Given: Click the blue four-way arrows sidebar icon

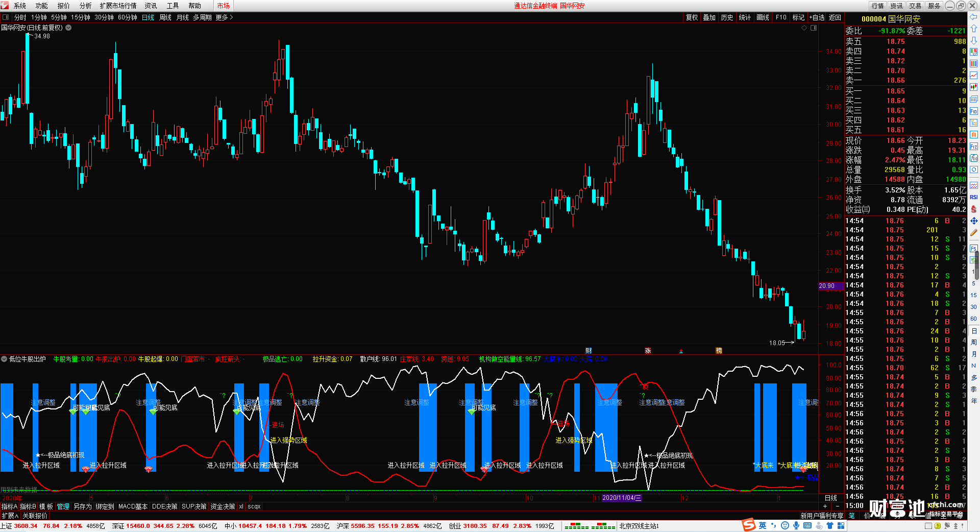Looking at the screenshot, I should [x=974, y=221].
